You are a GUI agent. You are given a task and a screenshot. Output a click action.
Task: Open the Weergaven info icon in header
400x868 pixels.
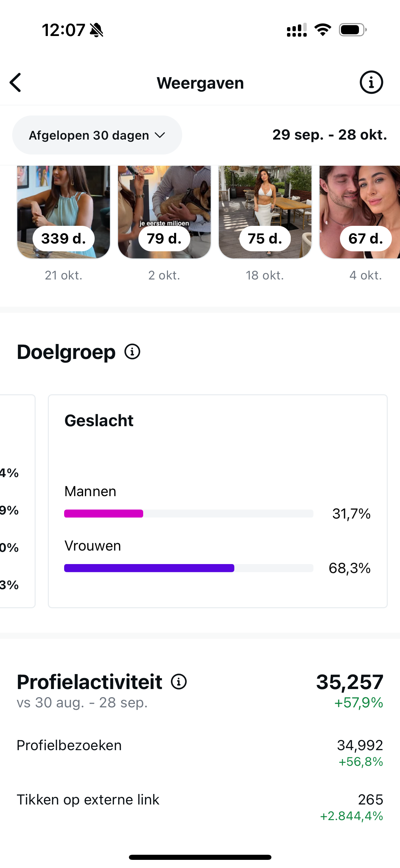pos(371,83)
